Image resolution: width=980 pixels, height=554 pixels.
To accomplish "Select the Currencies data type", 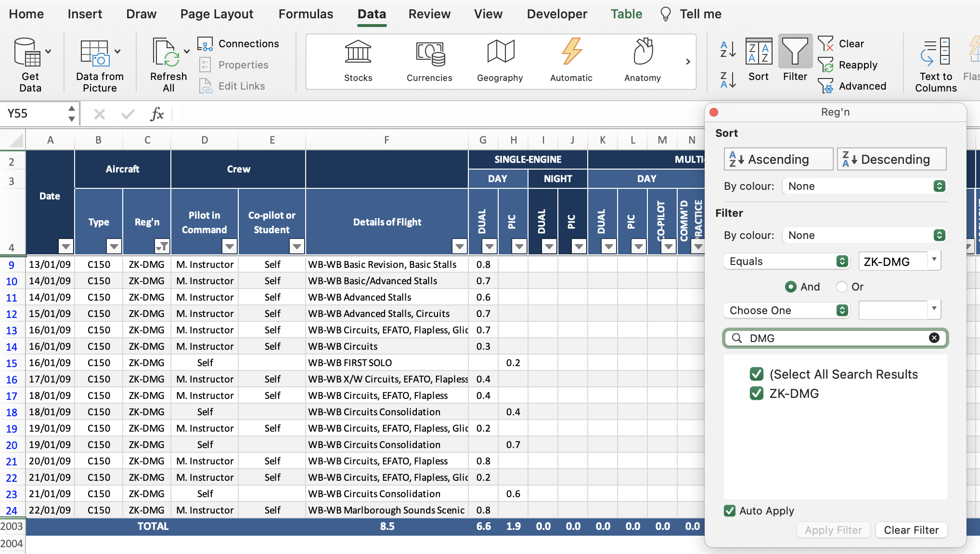I will pos(429,61).
